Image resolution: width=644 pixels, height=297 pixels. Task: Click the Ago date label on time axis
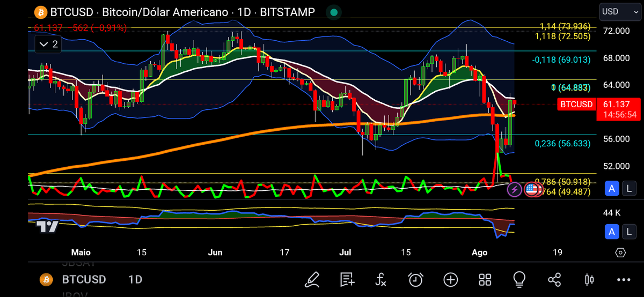[x=479, y=253]
